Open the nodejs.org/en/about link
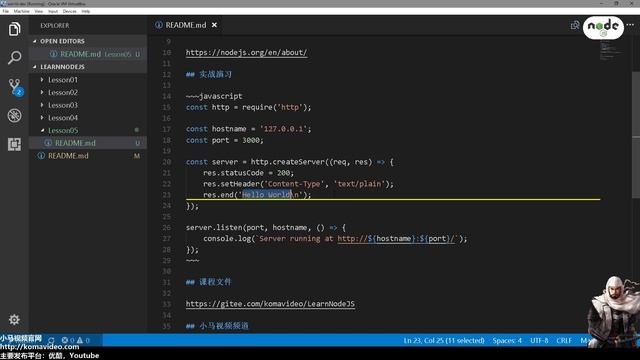Screen dimensions: 640x360 246,52
